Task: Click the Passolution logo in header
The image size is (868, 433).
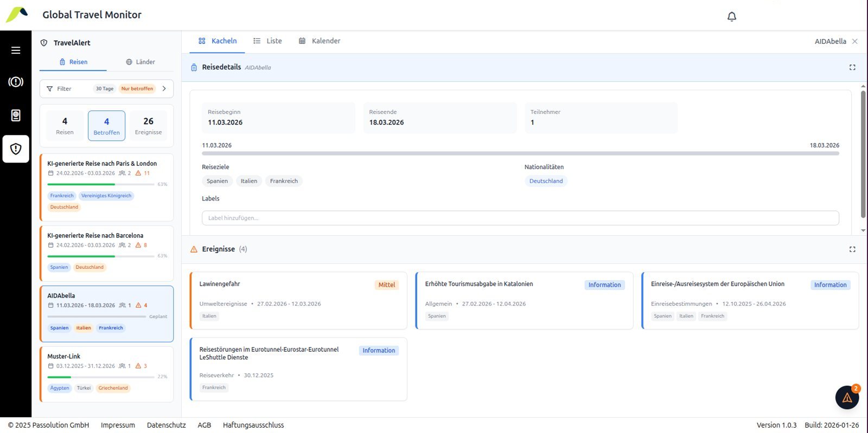Action: pyautogui.click(x=17, y=15)
